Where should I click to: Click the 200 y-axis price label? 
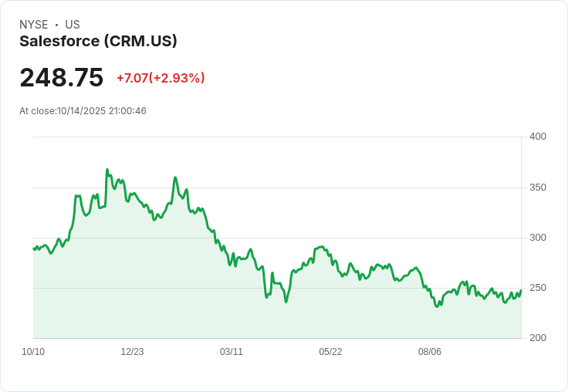(x=537, y=338)
